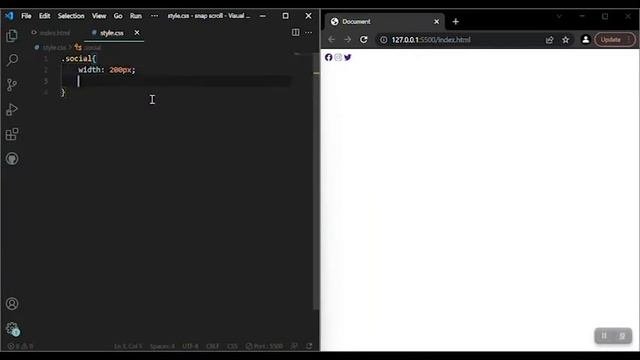Open the Explorer view in activity bar

pyautogui.click(x=12, y=36)
